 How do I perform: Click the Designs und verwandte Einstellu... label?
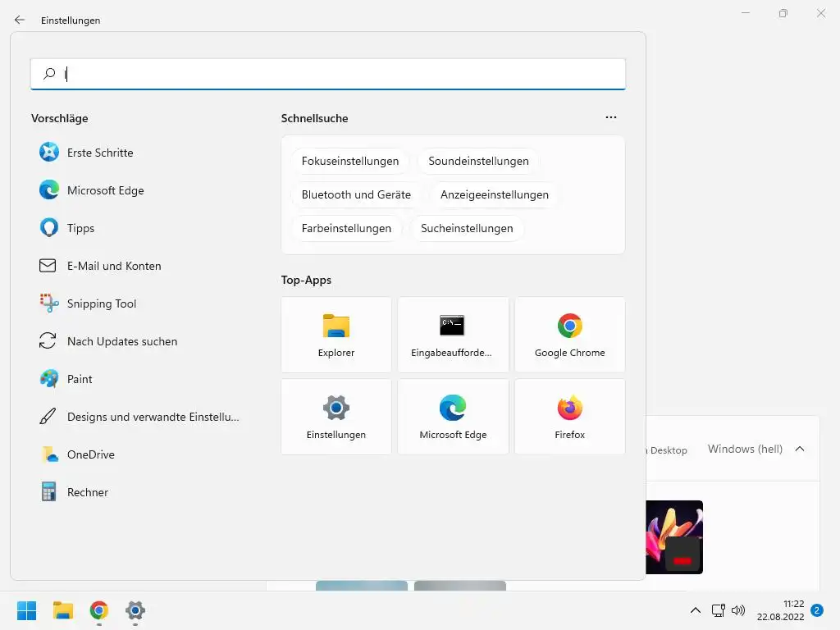pos(153,417)
